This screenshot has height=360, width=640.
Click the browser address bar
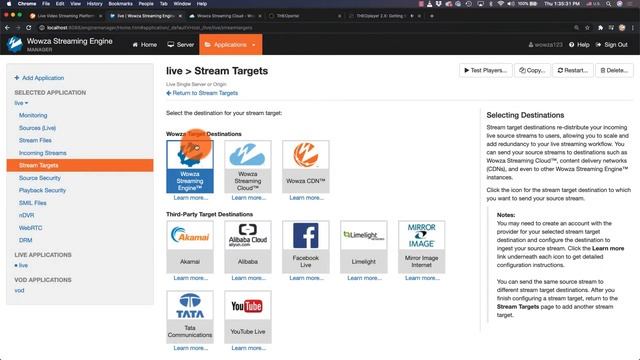pos(302,28)
